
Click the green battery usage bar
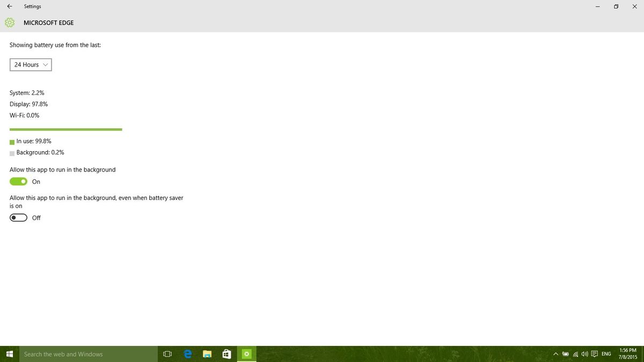(65, 129)
